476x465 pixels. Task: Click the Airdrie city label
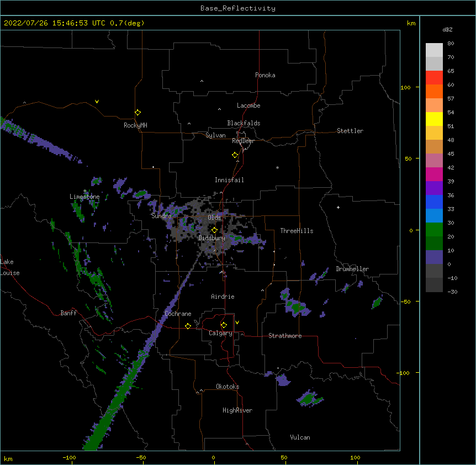(223, 297)
